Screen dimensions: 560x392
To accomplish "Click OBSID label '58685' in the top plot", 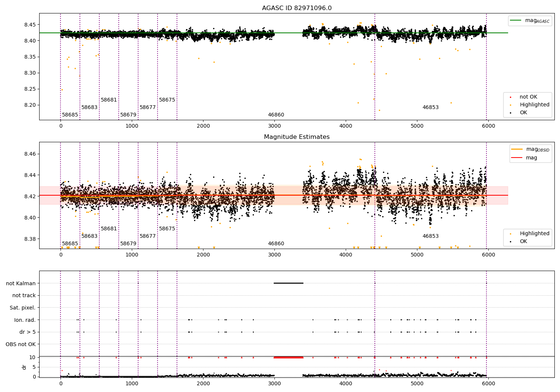I will point(70,115).
